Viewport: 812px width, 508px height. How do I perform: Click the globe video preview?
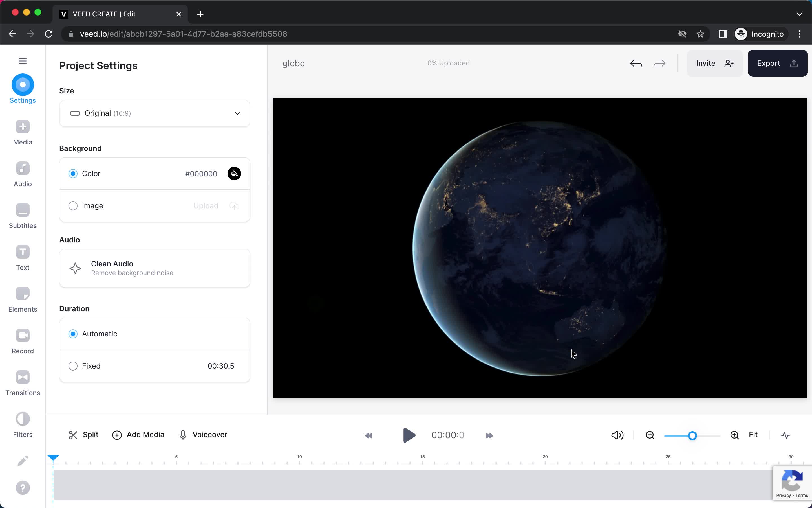pos(540,248)
